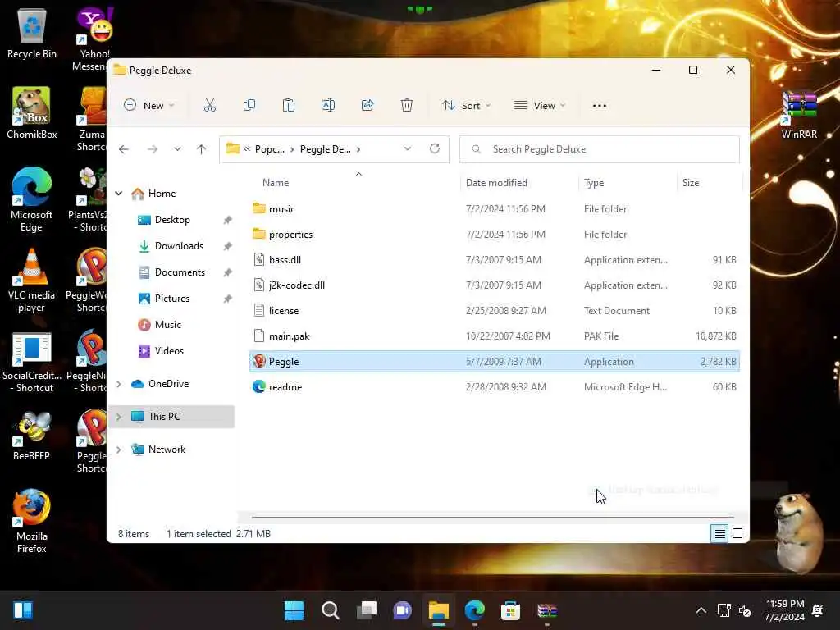
Task: Open the New dropdown menu
Action: (149, 106)
